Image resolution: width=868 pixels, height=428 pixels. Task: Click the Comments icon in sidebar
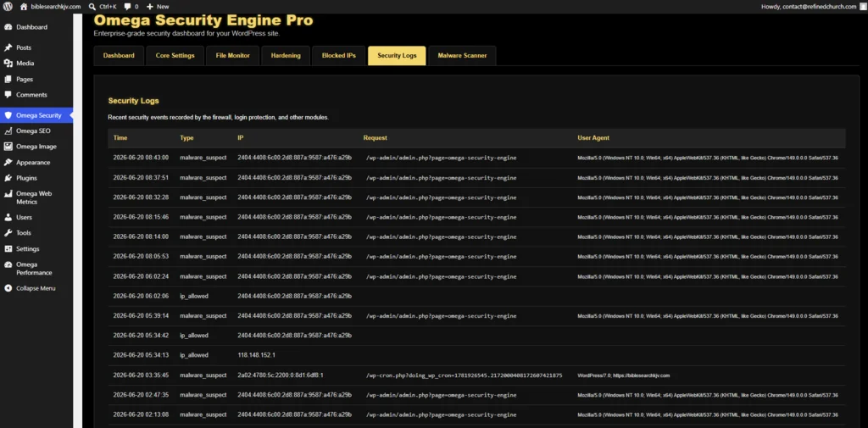point(8,95)
